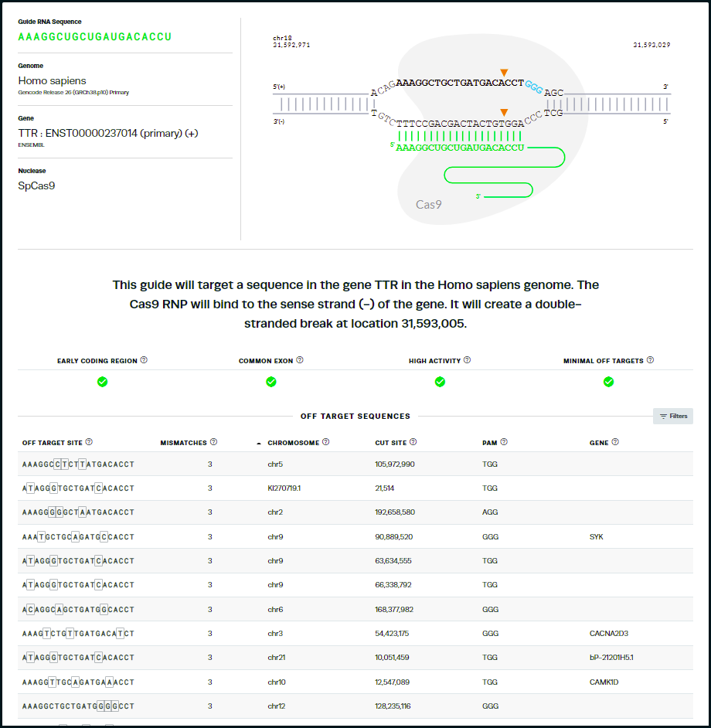Sort table by Cut Site column
Screen dimensions: 711x728
[390, 443]
